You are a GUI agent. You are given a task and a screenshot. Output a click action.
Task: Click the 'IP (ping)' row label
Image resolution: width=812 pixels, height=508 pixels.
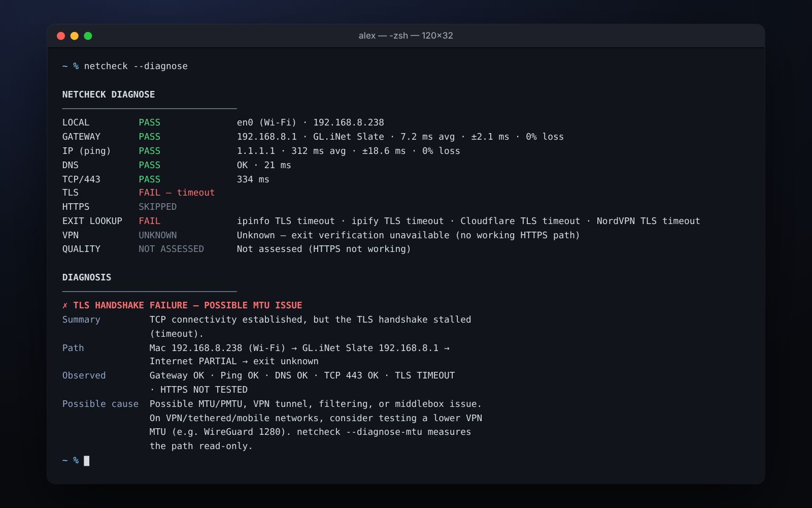click(x=86, y=151)
